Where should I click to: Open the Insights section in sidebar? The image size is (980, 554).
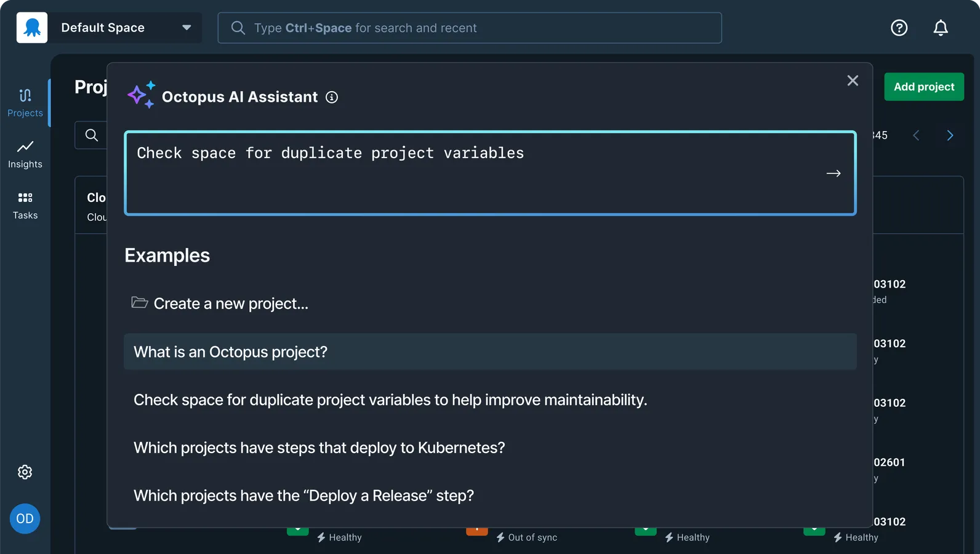point(25,155)
